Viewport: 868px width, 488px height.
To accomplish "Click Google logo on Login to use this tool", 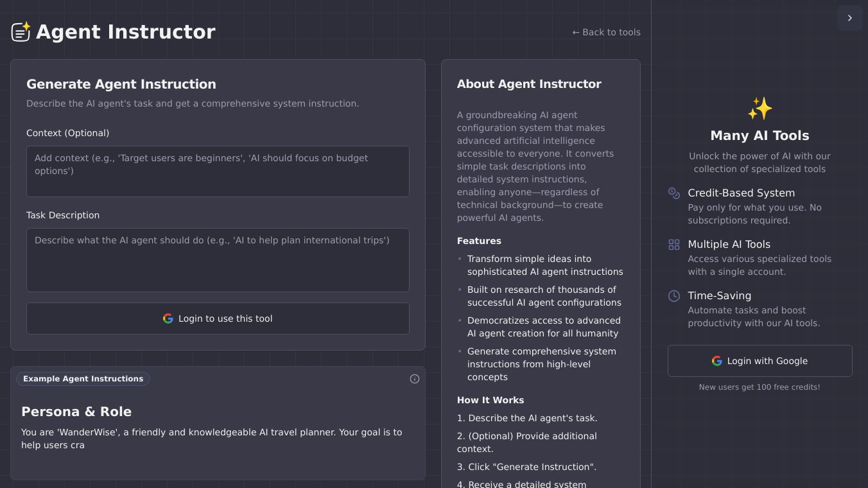I will click(x=168, y=318).
